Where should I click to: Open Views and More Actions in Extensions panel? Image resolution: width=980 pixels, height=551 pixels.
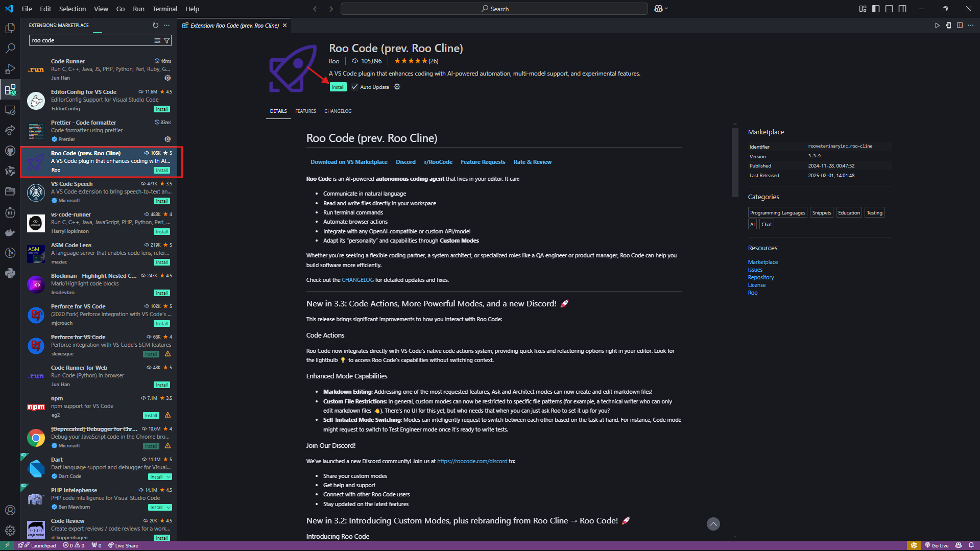167,25
